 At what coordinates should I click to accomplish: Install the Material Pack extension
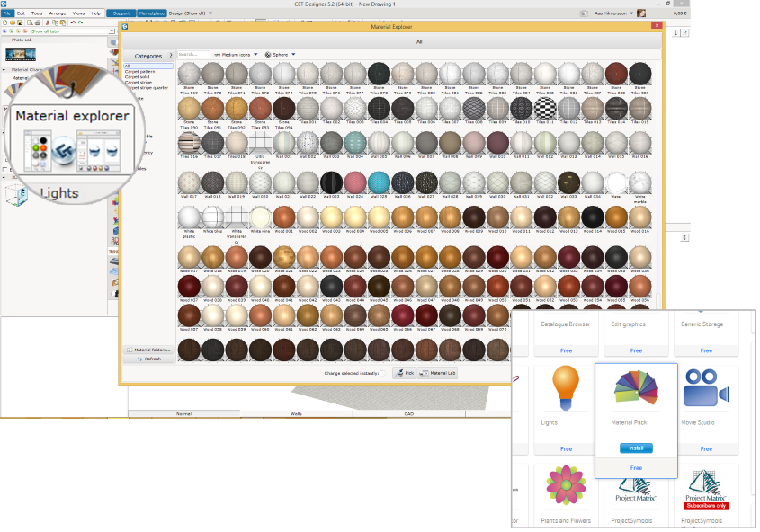(x=636, y=448)
